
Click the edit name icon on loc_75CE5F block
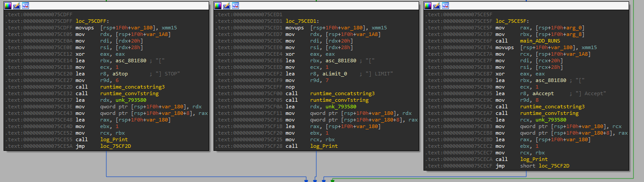(437, 6)
